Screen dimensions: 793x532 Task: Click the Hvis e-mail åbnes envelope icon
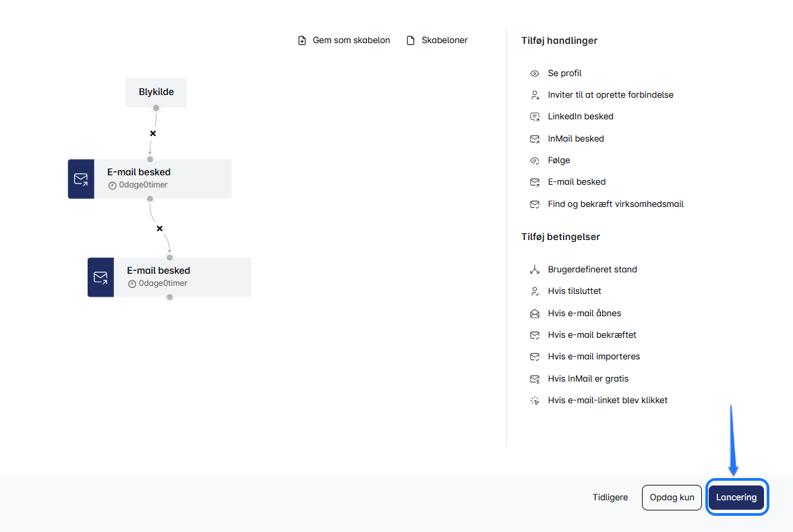[535, 314]
